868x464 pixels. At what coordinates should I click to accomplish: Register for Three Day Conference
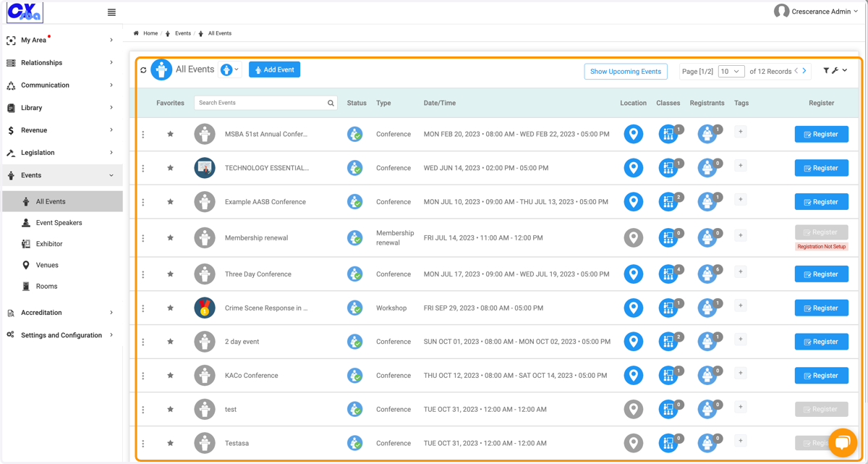click(822, 274)
